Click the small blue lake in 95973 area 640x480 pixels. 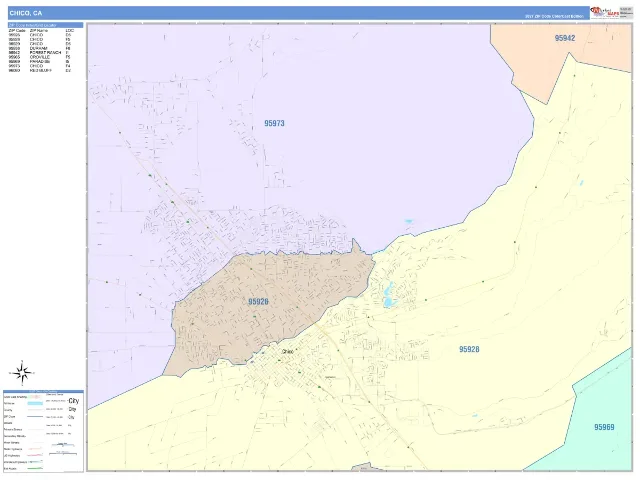[x=409, y=221]
